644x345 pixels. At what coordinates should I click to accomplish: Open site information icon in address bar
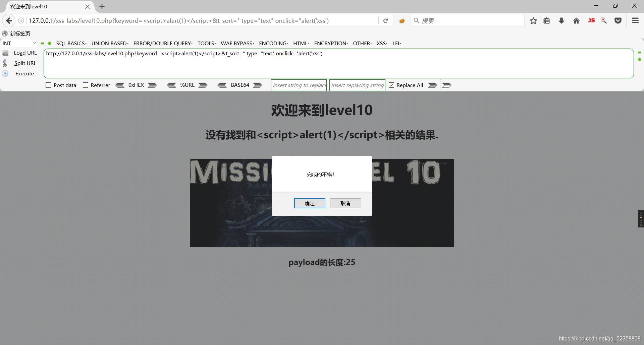(21, 21)
